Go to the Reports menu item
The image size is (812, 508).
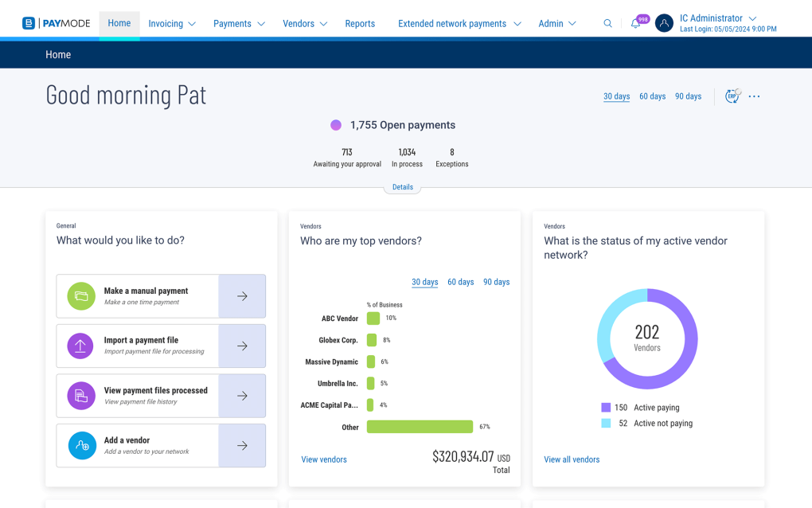(360, 24)
